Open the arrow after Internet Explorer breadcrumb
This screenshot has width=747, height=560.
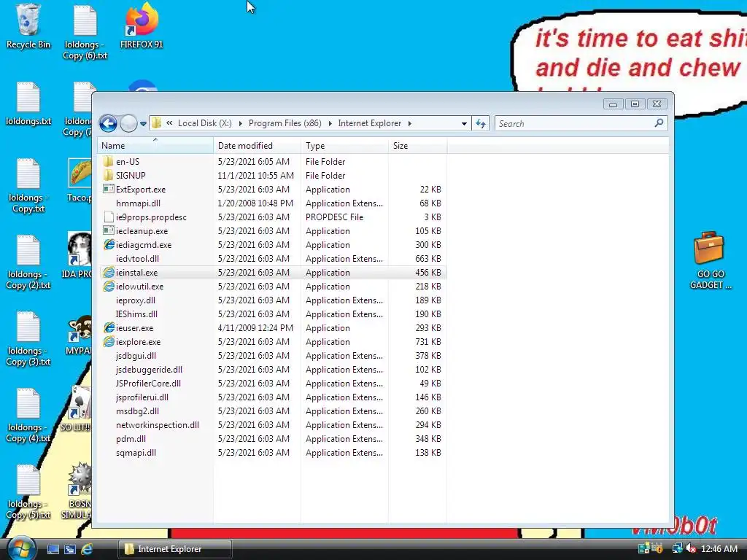410,123
